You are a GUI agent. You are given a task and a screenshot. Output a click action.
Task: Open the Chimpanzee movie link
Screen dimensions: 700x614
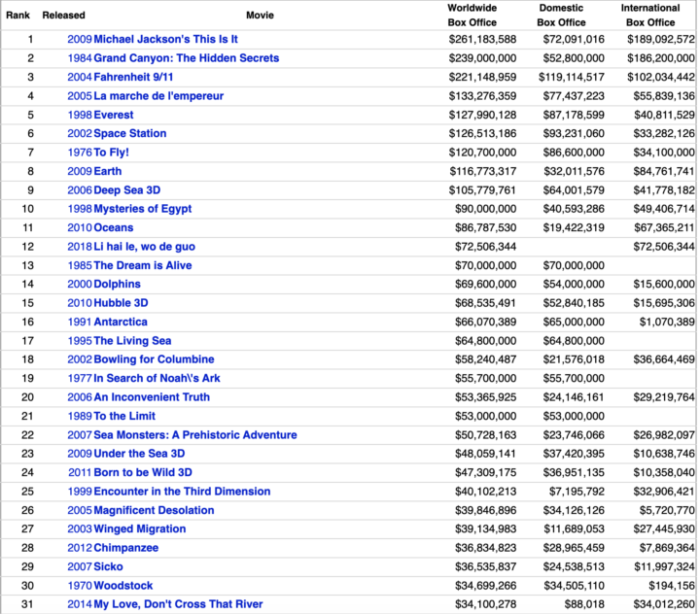(x=125, y=548)
